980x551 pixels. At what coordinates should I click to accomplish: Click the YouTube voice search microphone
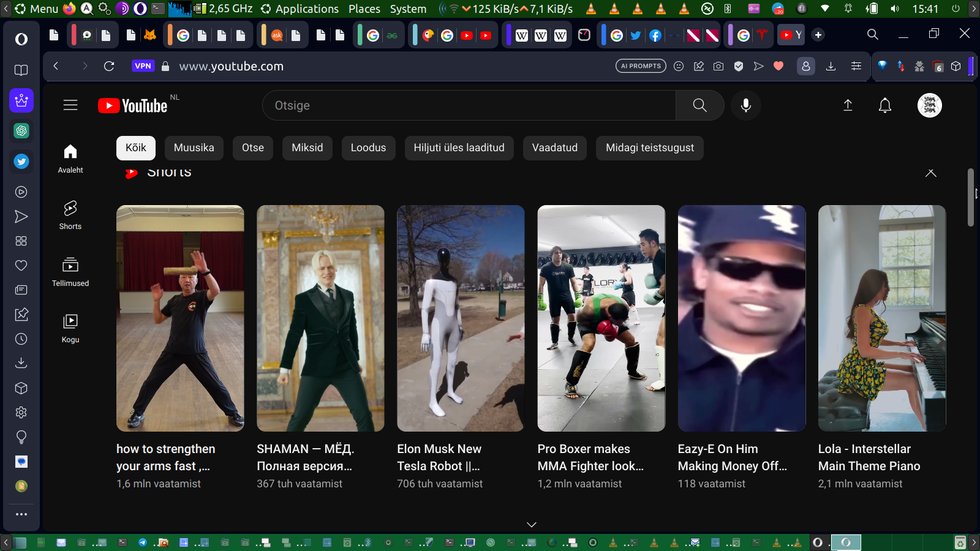click(x=745, y=105)
